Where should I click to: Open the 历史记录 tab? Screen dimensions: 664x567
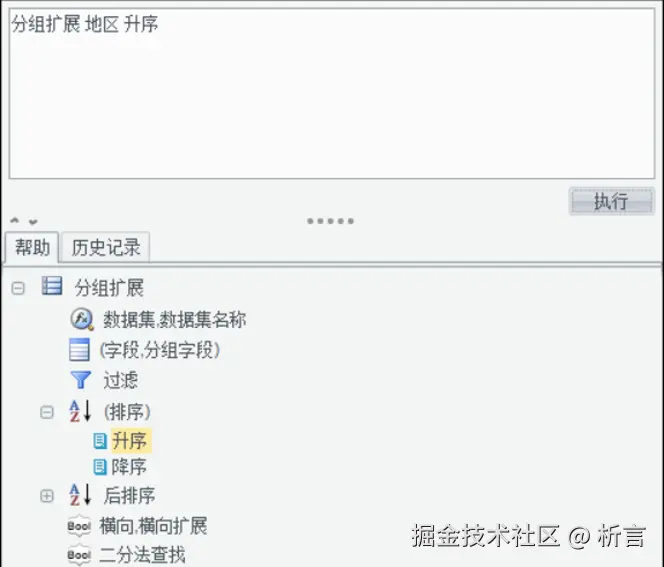[x=106, y=247]
